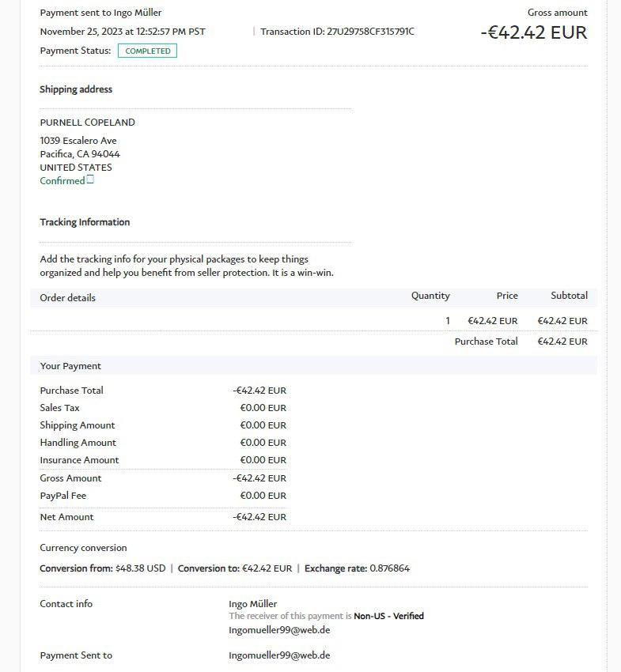The height and width of the screenshot is (672, 621).
Task: Select the Transaction ID 27U29758CF315791C
Action: (x=370, y=32)
